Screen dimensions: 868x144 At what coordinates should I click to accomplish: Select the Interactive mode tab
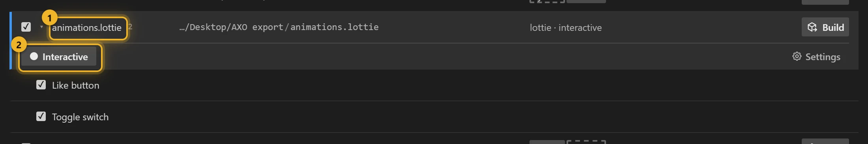pyautogui.click(x=59, y=57)
